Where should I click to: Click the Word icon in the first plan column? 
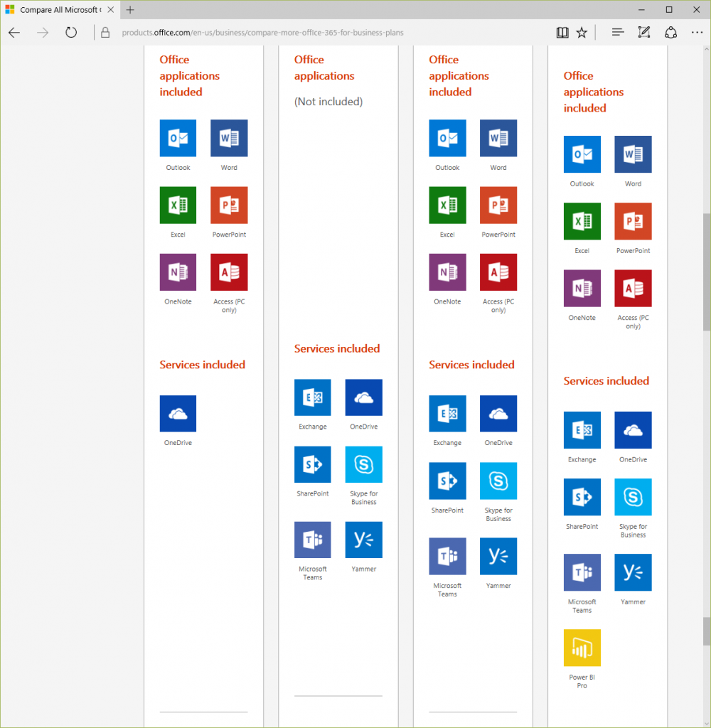pos(229,138)
